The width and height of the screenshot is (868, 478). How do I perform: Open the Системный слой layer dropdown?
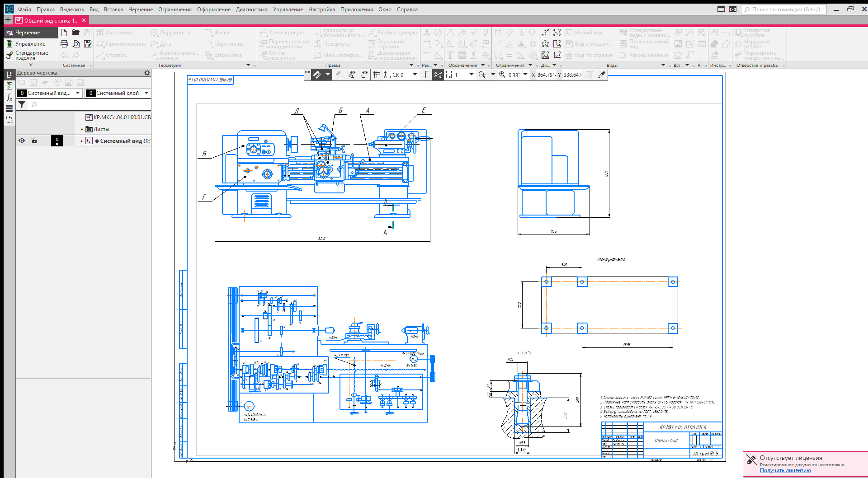[x=146, y=93]
